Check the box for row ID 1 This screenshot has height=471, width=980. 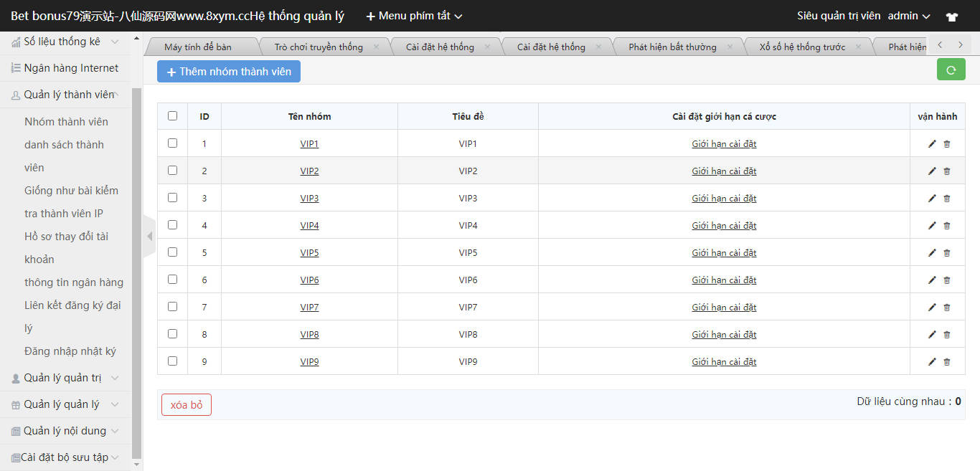[x=172, y=143]
